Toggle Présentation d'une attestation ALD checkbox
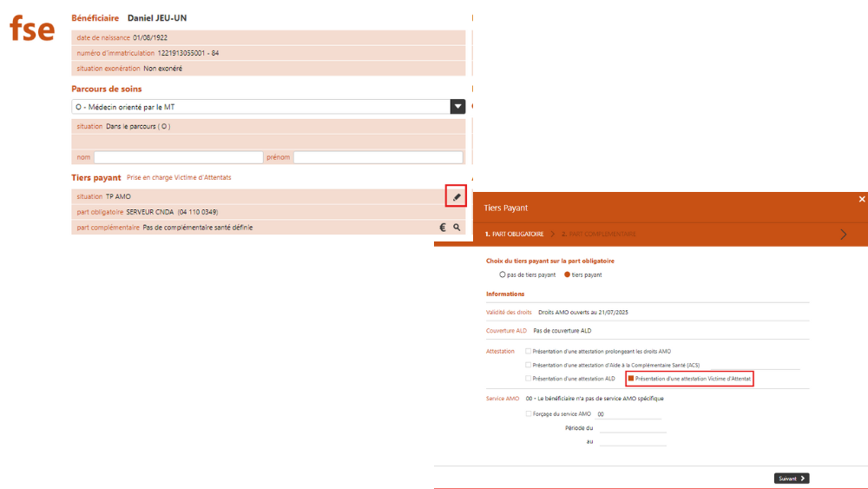 528,379
